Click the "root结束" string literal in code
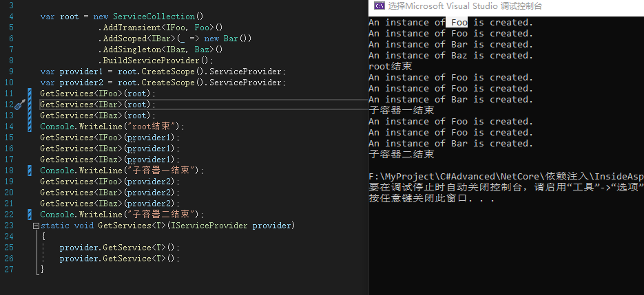644x295 pixels. [x=154, y=127]
